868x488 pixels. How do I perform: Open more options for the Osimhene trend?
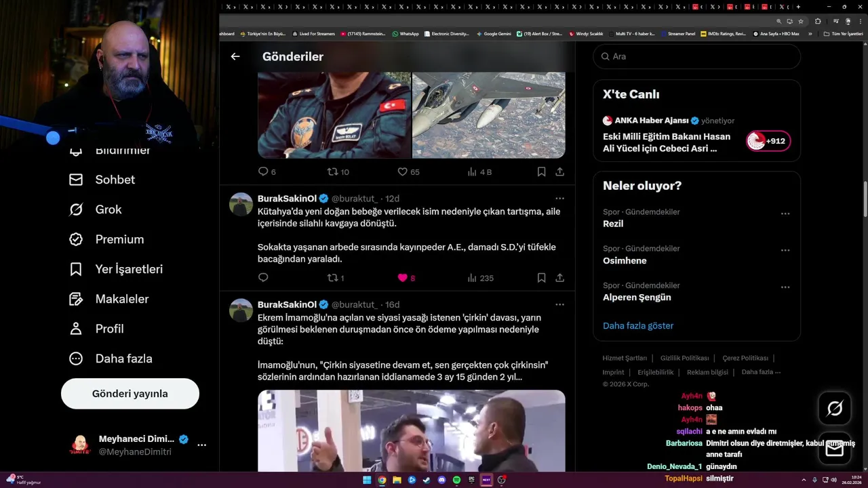pos(785,250)
